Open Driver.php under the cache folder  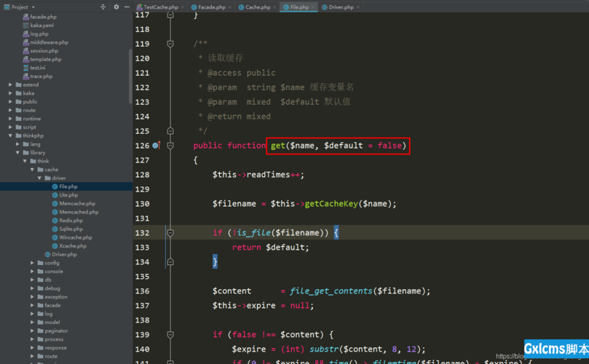coord(64,255)
